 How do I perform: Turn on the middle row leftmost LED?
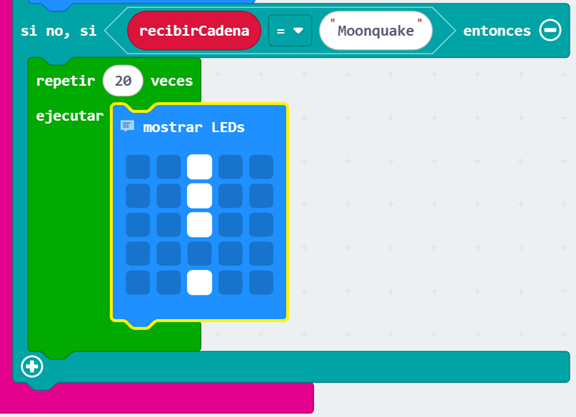click(138, 225)
